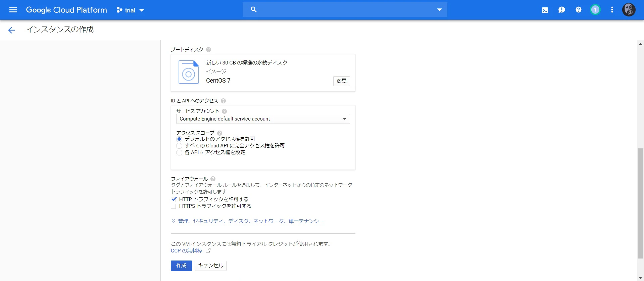Image resolution: width=644 pixels, height=281 pixels.
Task: Open the three-dot settings menu
Action: [x=612, y=10]
